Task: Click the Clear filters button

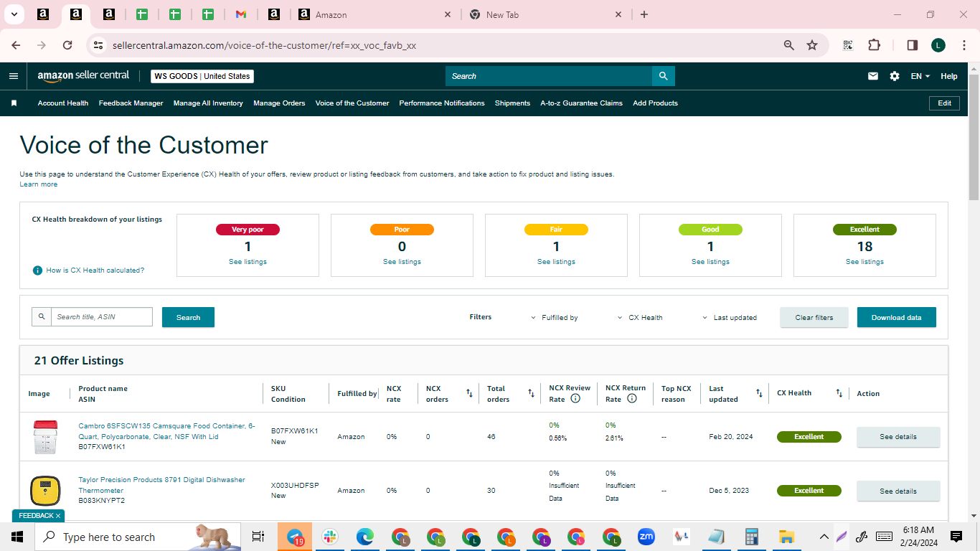Action: [x=814, y=317]
